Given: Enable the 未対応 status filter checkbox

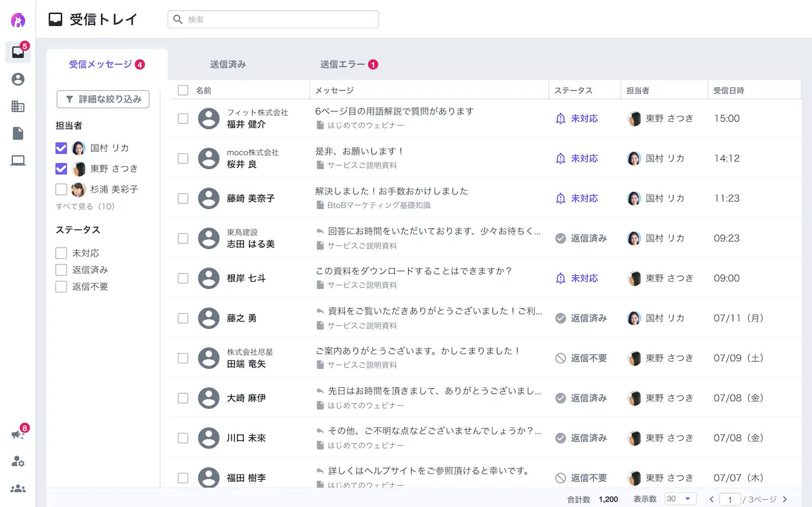Looking at the screenshot, I should (x=61, y=253).
